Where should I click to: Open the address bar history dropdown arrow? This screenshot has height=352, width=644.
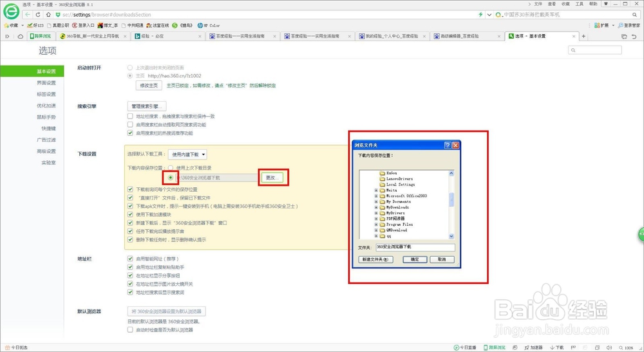489,14
